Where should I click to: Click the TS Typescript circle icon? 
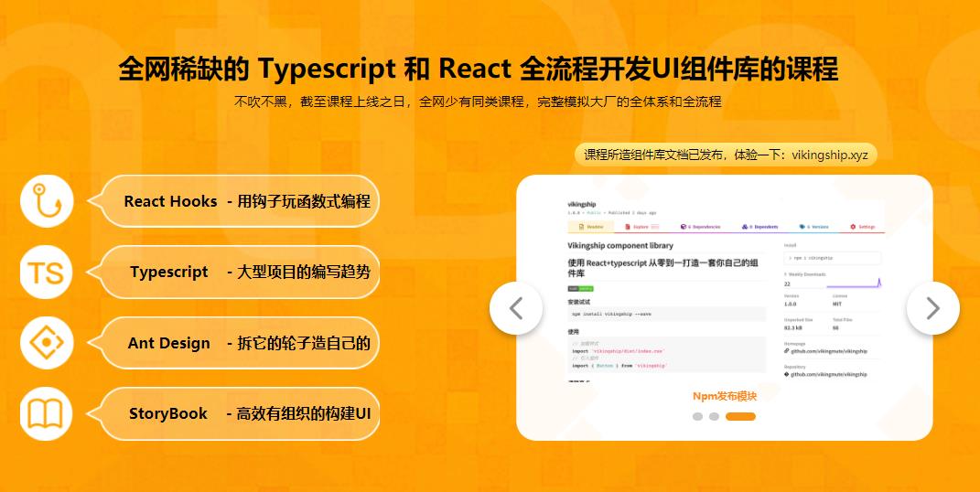[47, 273]
